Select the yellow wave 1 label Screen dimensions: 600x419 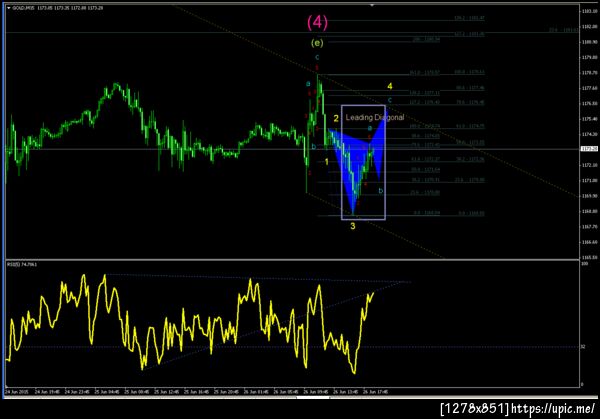click(326, 162)
